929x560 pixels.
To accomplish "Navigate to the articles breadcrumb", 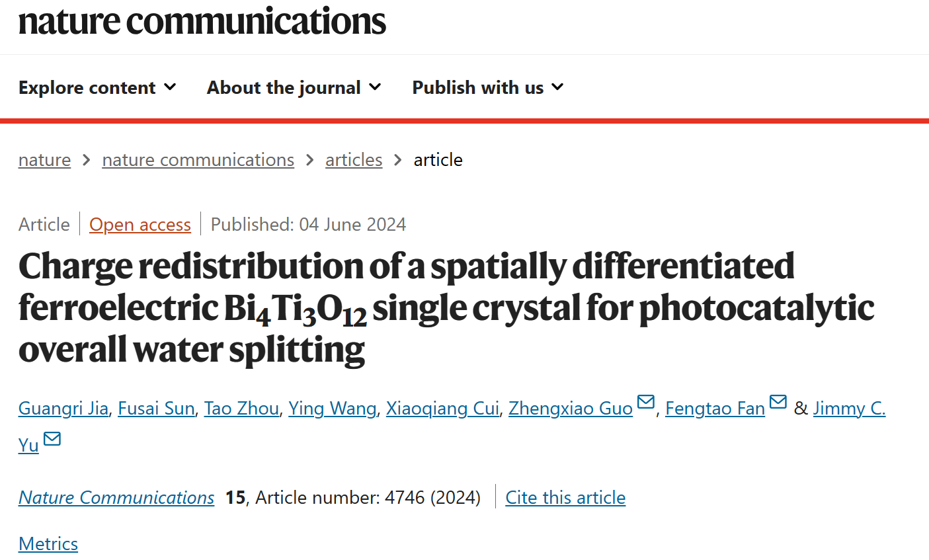I will point(354,160).
